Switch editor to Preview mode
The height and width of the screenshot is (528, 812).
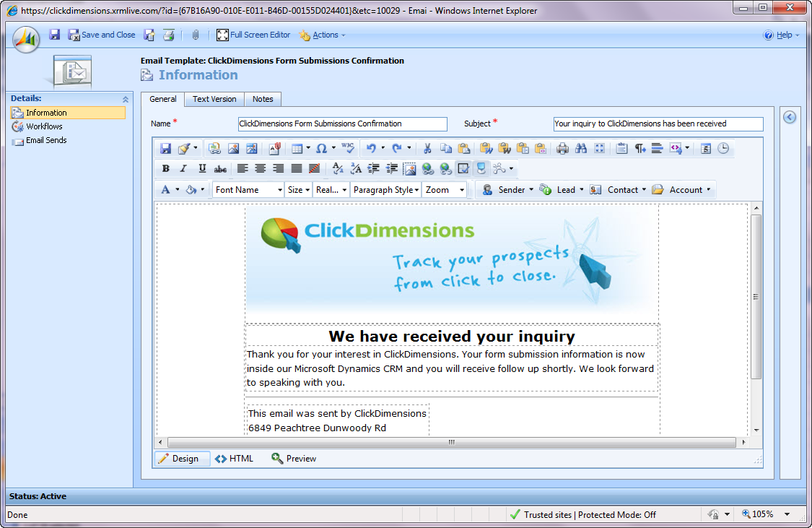(294, 459)
